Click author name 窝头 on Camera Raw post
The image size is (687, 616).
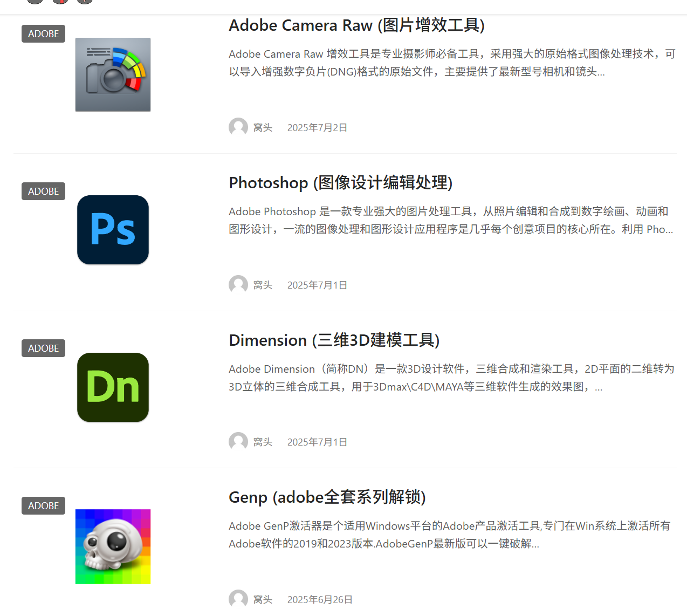pos(263,128)
